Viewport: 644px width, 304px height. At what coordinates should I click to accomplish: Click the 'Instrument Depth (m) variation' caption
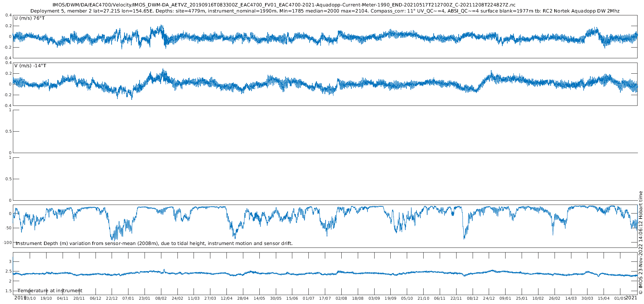[154, 244]
